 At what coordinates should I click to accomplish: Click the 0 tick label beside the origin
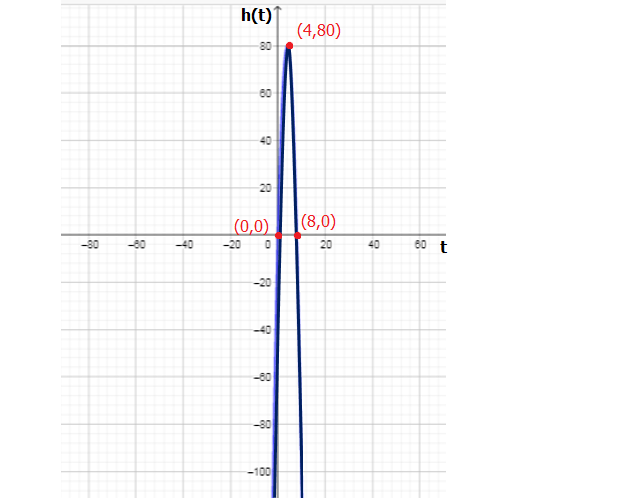pos(268,245)
